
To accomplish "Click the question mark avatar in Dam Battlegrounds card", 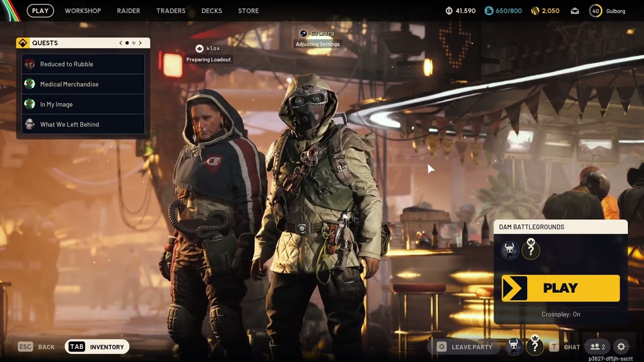I will coord(531,249).
